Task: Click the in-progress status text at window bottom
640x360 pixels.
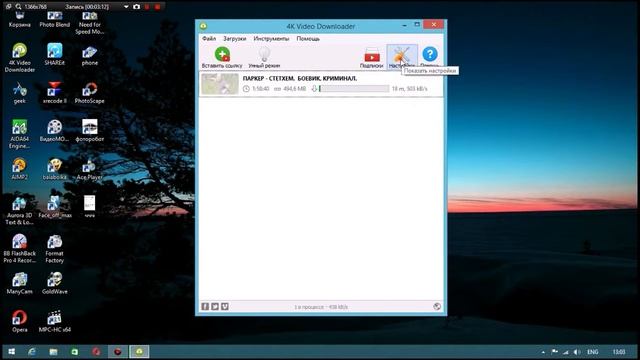Action: 321,307
